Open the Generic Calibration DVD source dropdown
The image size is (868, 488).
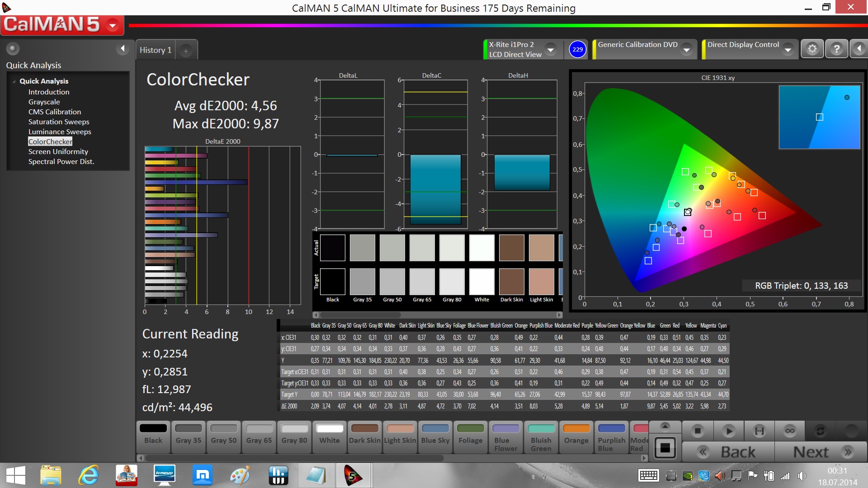(686, 49)
